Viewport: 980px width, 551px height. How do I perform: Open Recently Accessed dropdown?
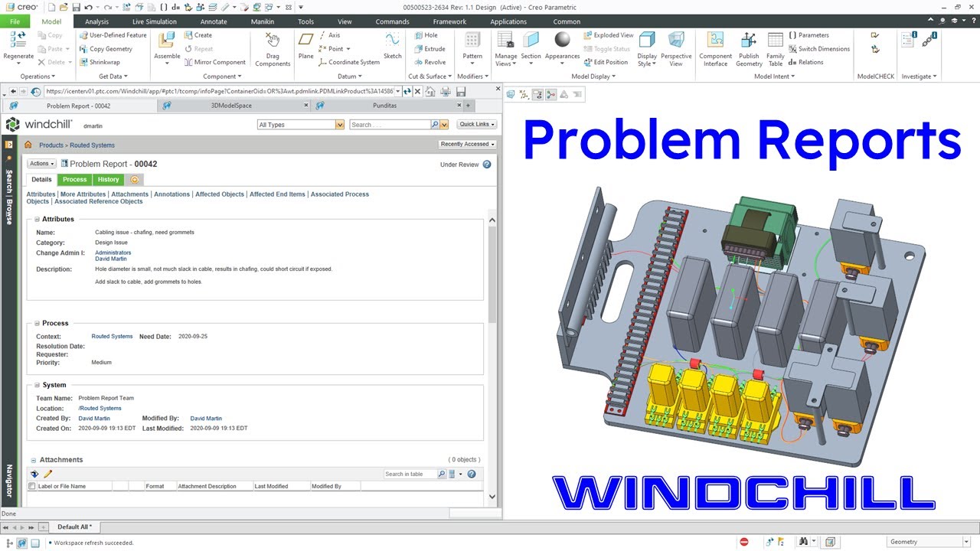coord(467,145)
